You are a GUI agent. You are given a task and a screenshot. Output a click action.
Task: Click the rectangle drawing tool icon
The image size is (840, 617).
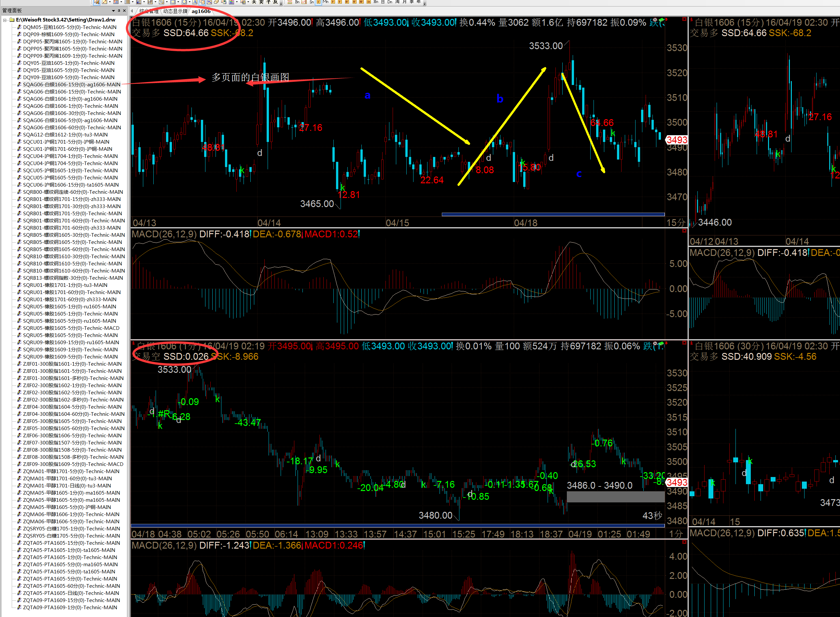click(173, 2)
